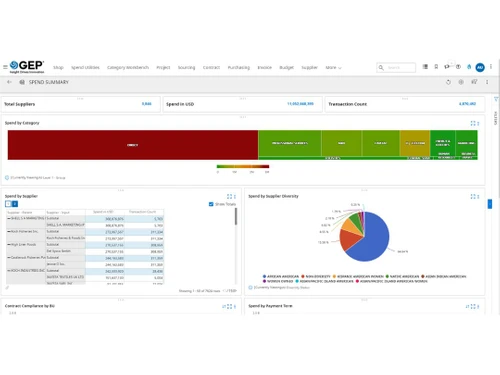Open the Contract menu

click(x=211, y=67)
